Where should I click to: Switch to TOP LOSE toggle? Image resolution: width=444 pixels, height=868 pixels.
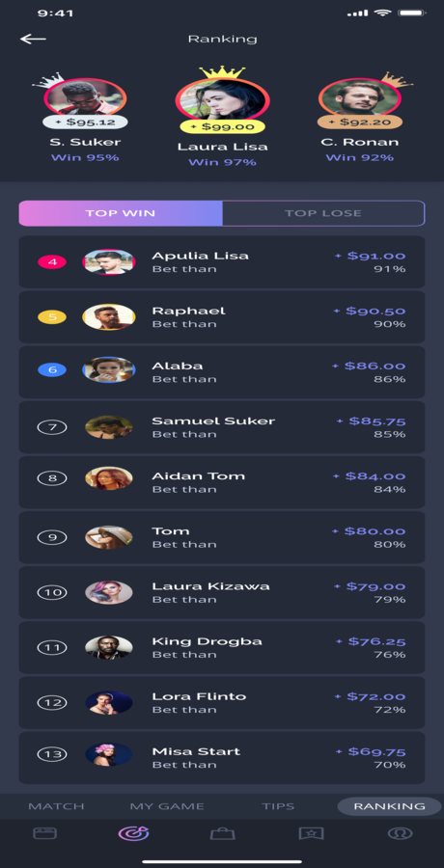pyautogui.click(x=323, y=213)
